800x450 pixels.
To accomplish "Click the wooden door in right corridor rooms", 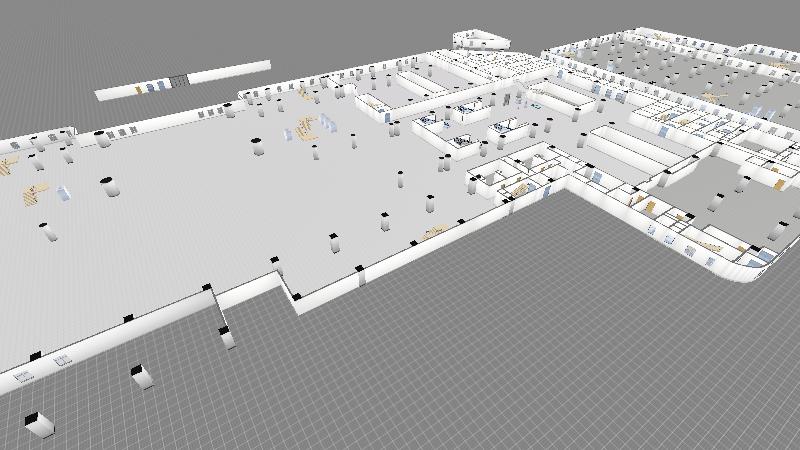I will [x=648, y=205].
